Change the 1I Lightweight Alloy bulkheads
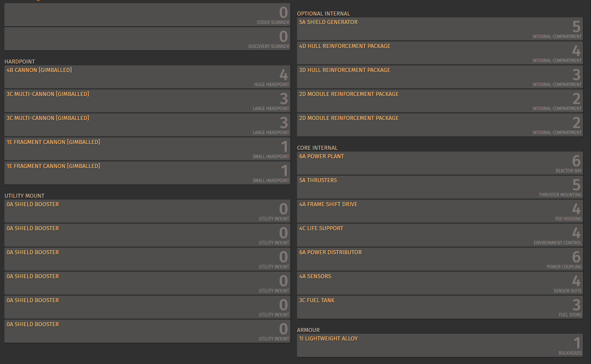The width and height of the screenshot is (591, 364). [440, 345]
